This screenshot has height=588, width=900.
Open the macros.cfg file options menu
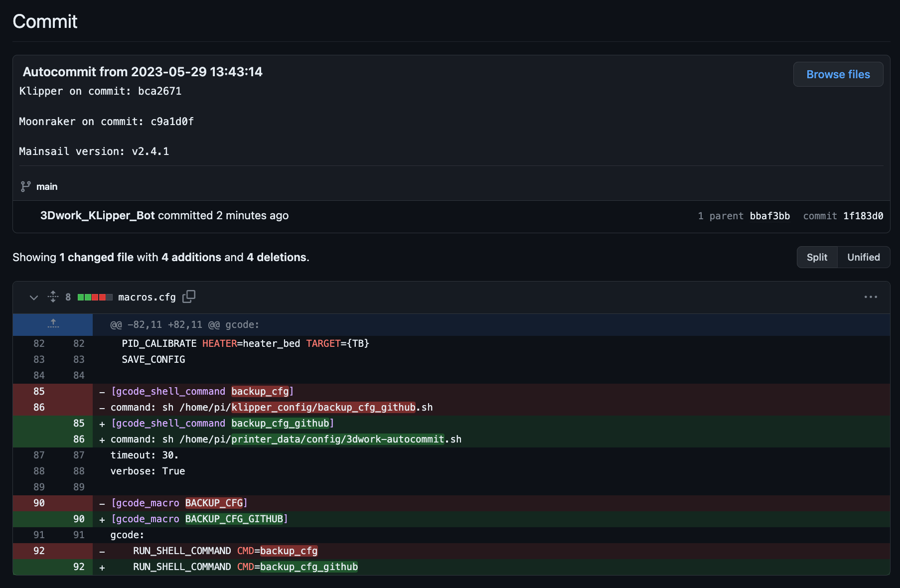point(871,297)
